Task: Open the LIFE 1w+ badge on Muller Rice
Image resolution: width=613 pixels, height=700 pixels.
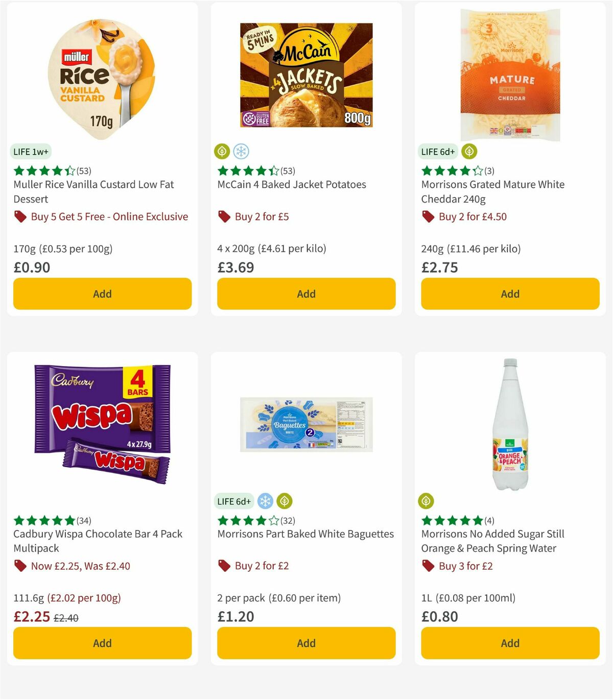Action: click(31, 151)
